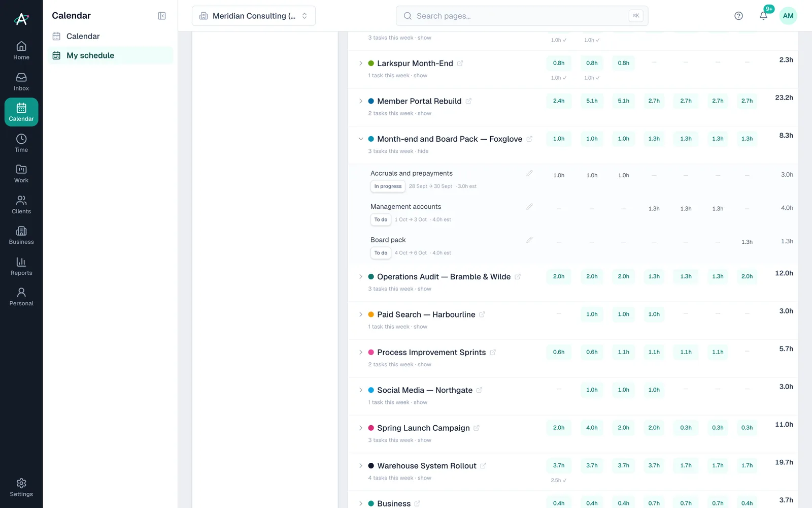Click the 5.1h Member Portal Rebuild second cell
Viewport: 812px width, 508px height.
pyautogui.click(x=592, y=101)
